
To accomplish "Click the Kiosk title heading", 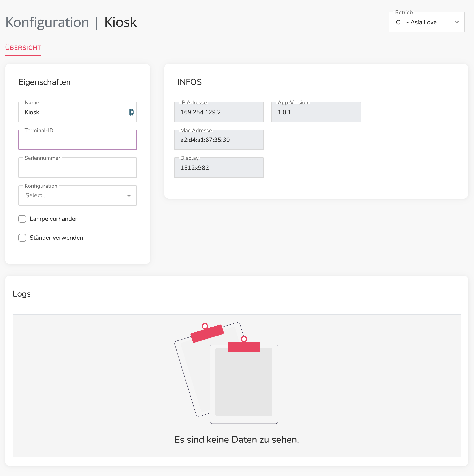I will 121,22.
